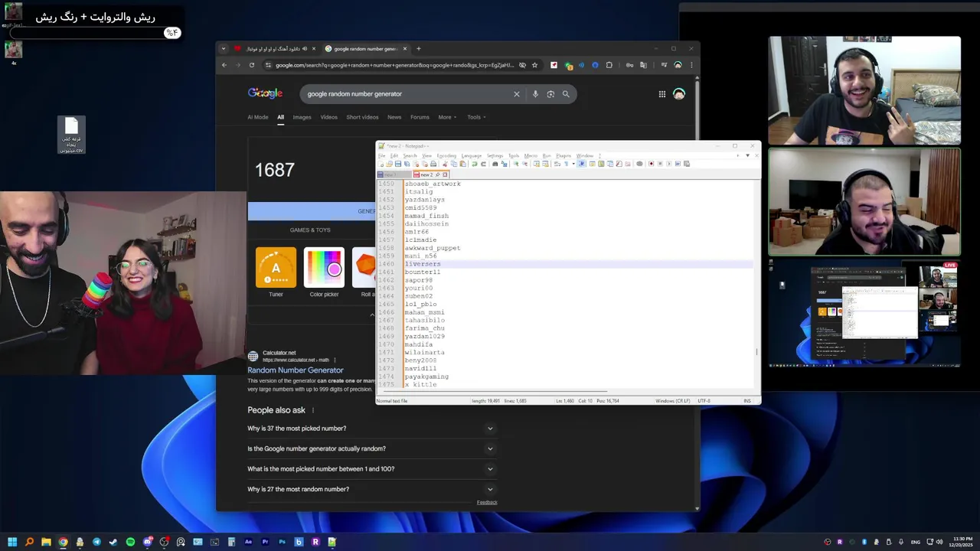Select AI Mode in Google search
This screenshot has width=980, height=551.
258,117
